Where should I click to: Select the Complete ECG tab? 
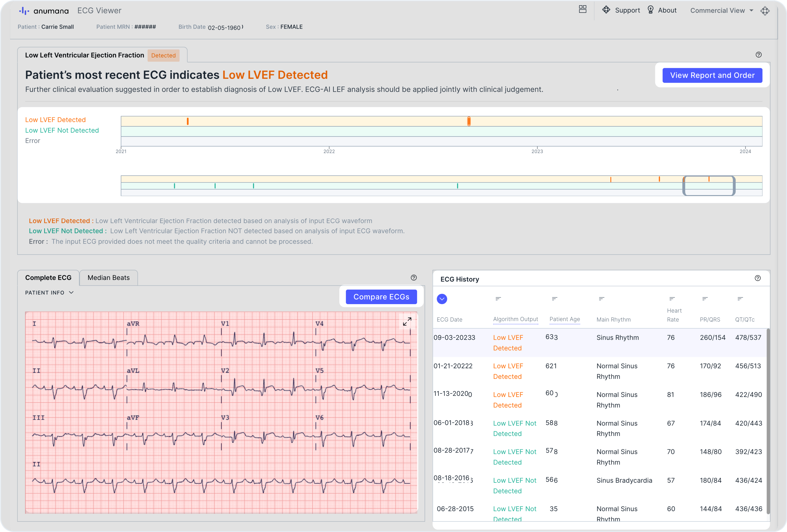(x=48, y=278)
